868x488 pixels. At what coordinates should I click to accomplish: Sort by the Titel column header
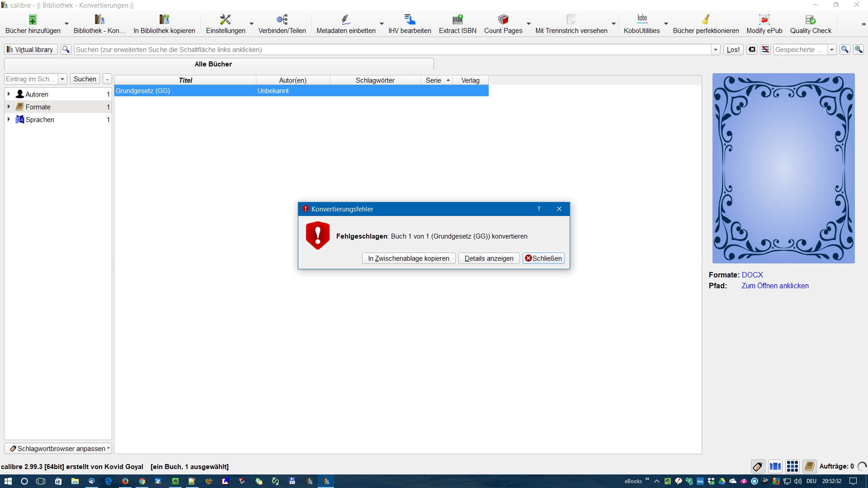185,80
